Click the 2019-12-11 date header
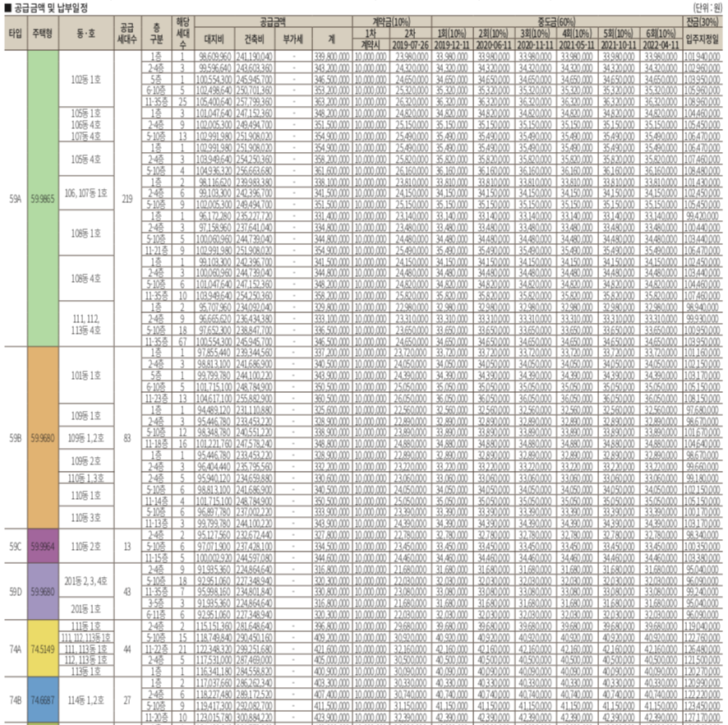 (452, 45)
